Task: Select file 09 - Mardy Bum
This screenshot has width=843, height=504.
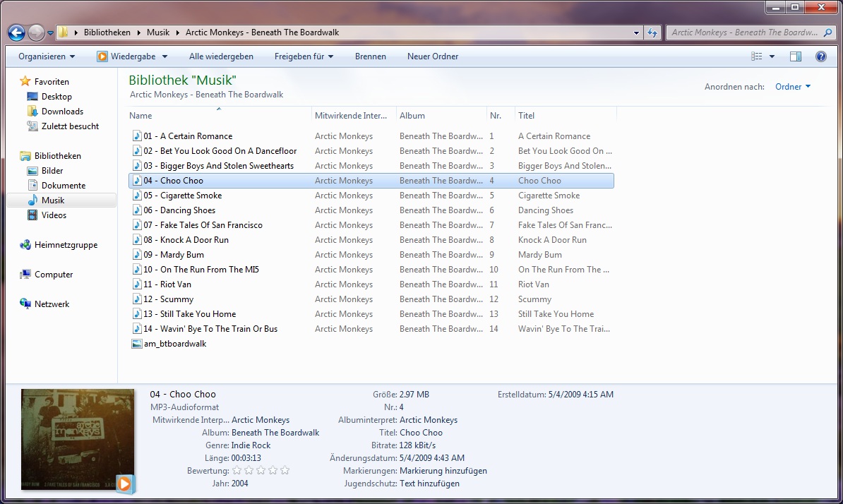Action: 173,255
